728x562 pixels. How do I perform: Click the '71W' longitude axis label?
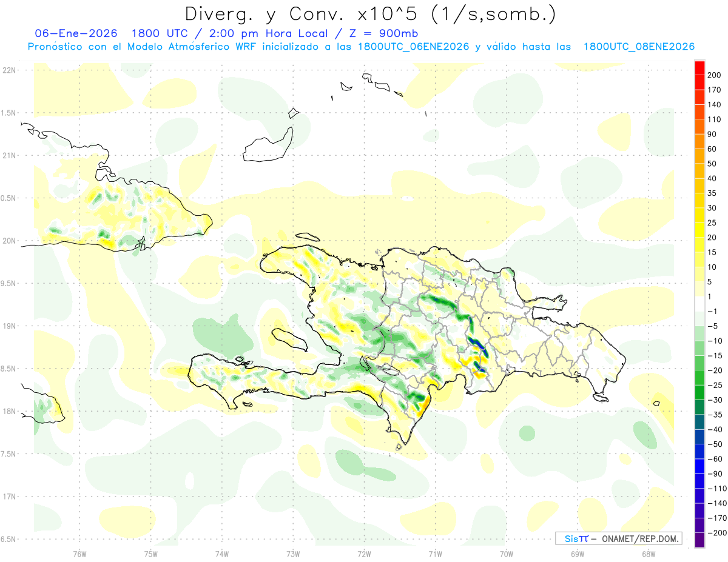(x=435, y=554)
